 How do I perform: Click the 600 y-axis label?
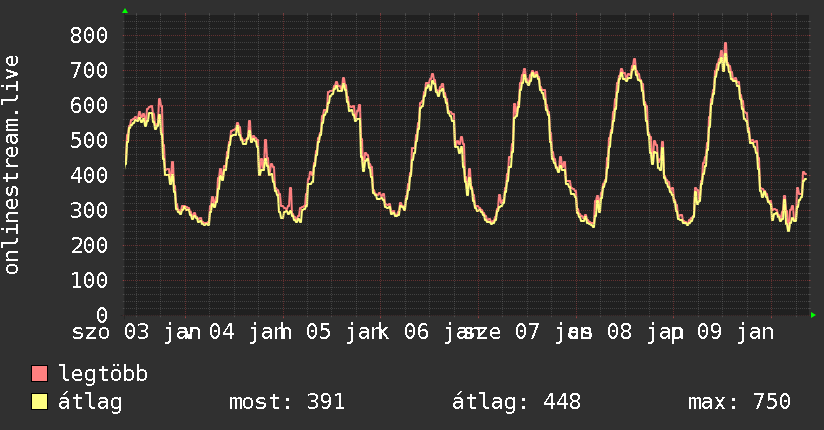pyautogui.click(x=89, y=105)
